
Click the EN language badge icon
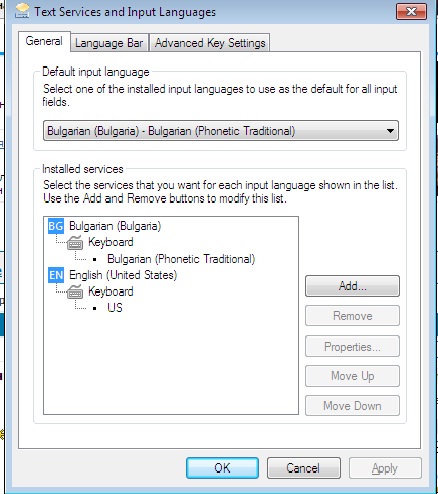[56, 275]
